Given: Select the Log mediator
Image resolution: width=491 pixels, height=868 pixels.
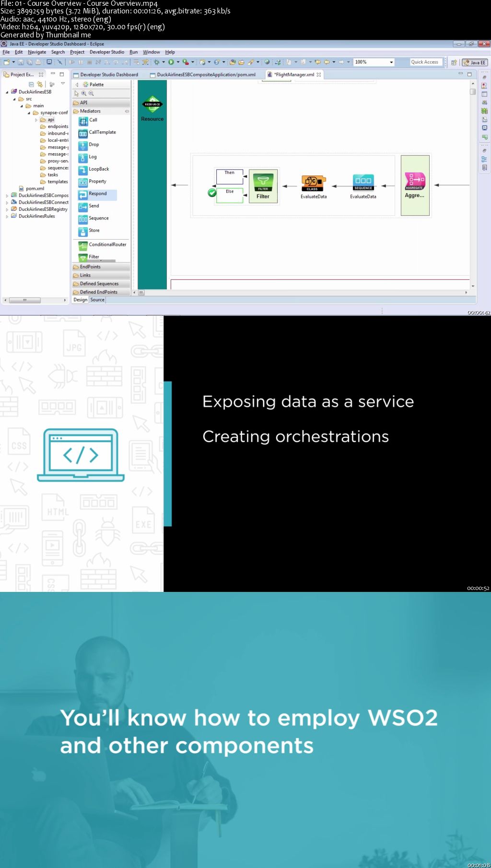Looking at the screenshot, I should pos(88,157).
